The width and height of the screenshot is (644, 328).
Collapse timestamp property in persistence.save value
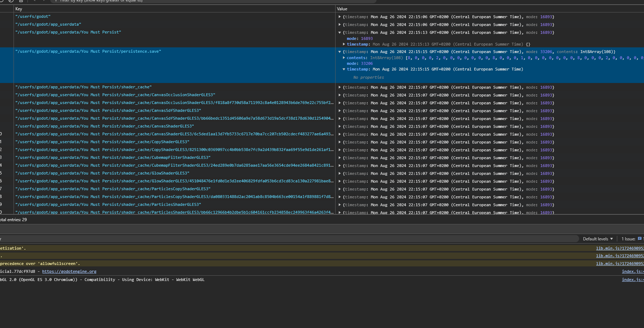344,69
